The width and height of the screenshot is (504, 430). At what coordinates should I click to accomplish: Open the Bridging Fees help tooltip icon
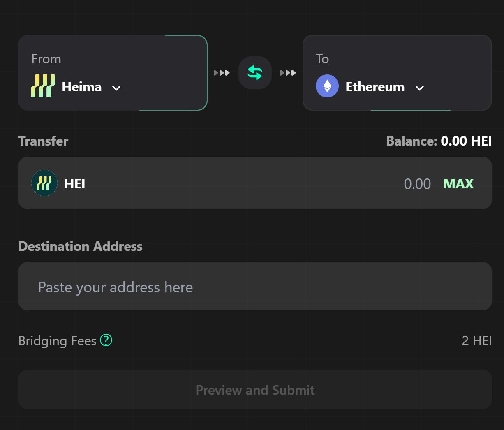(x=106, y=340)
